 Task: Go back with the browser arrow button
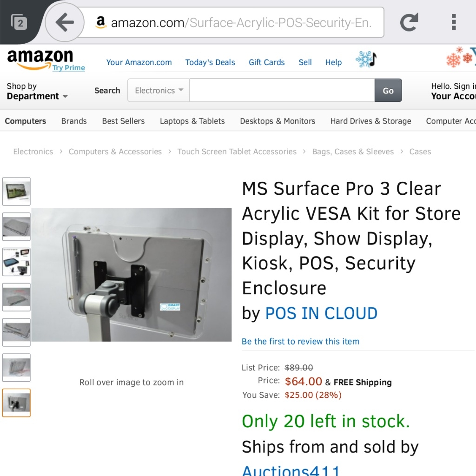tap(65, 22)
